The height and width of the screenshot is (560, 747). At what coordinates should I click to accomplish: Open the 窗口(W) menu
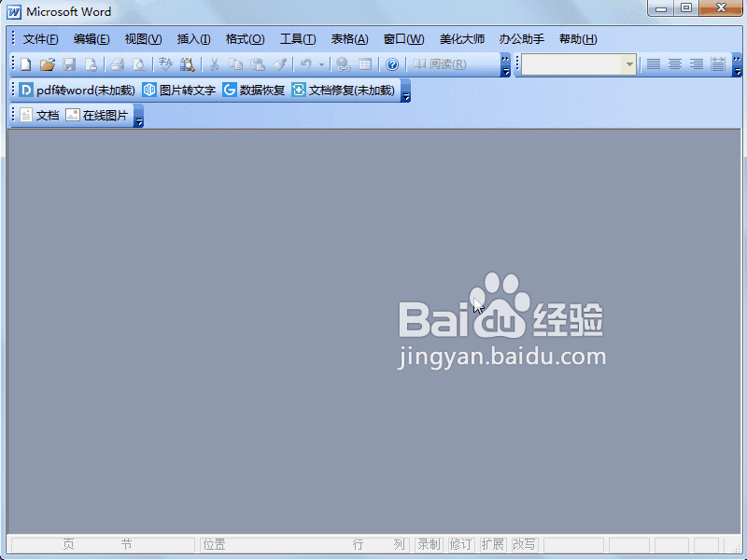click(x=403, y=39)
